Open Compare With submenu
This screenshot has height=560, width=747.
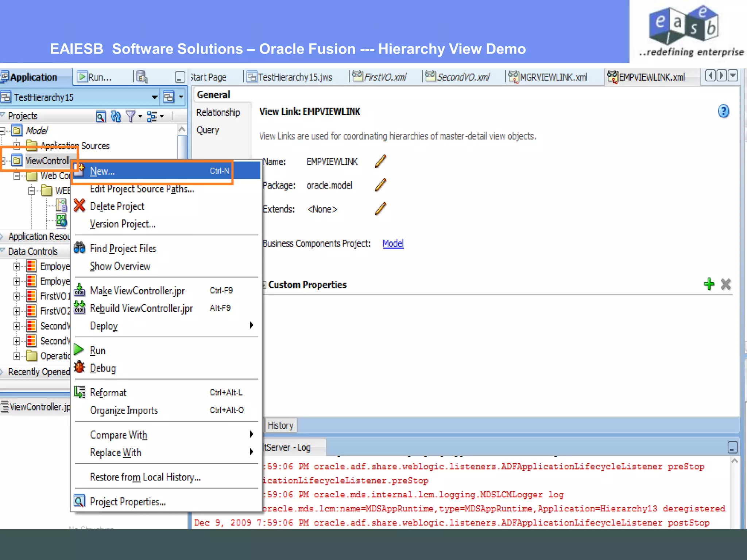point(166,435)
